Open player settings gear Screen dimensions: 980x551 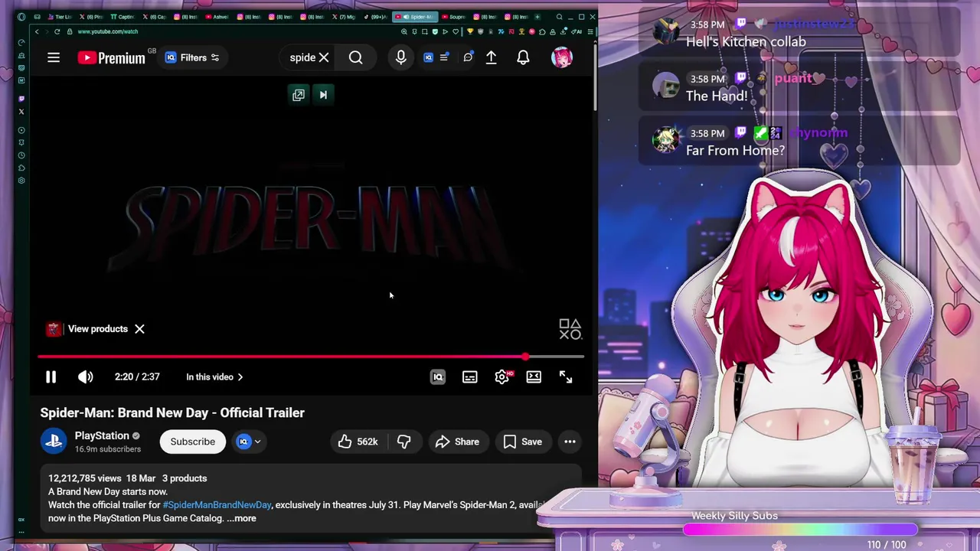click(x=501, y=377)
